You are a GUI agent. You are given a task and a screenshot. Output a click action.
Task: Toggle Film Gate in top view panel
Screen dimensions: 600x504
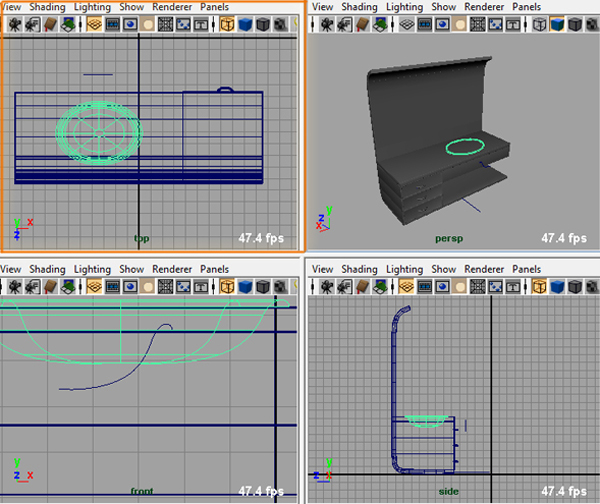pyautogui.click(x=112, y=24)
